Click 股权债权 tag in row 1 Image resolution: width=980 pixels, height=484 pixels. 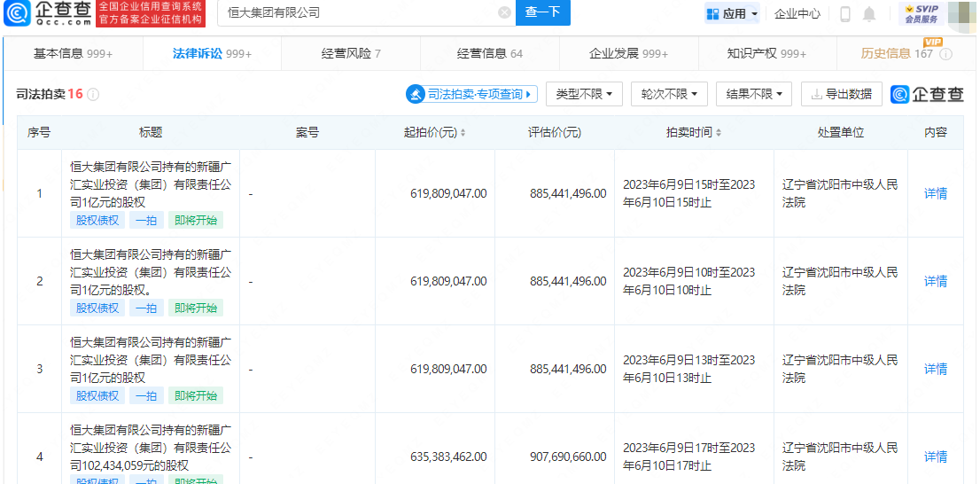(x=97, y=220)
